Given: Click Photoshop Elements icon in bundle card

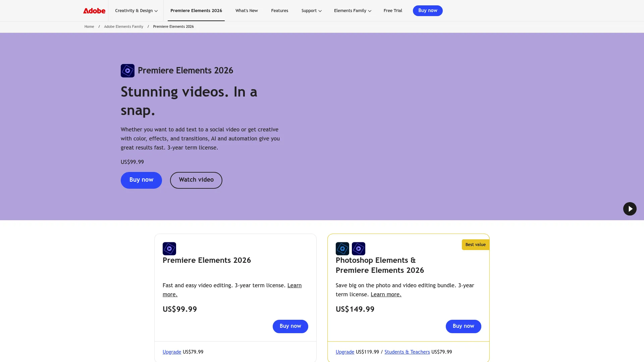Looking at the screenshot, I should tap(342, 249).
